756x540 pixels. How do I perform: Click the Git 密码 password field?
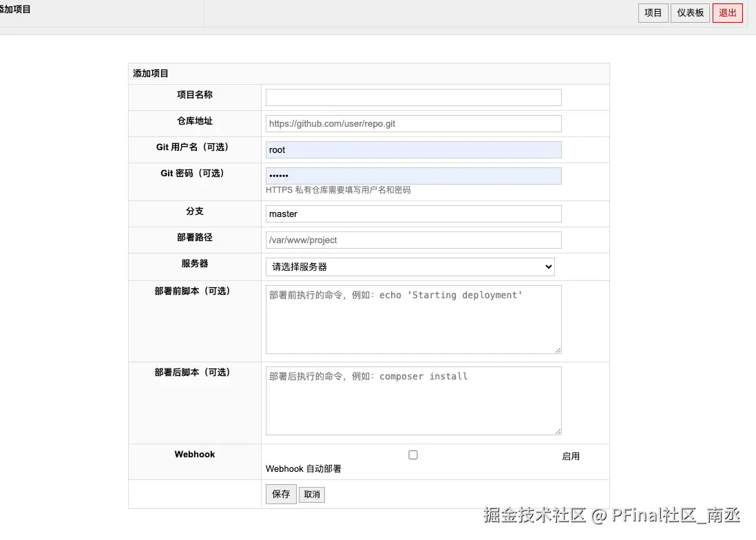(x=413, y=176)
